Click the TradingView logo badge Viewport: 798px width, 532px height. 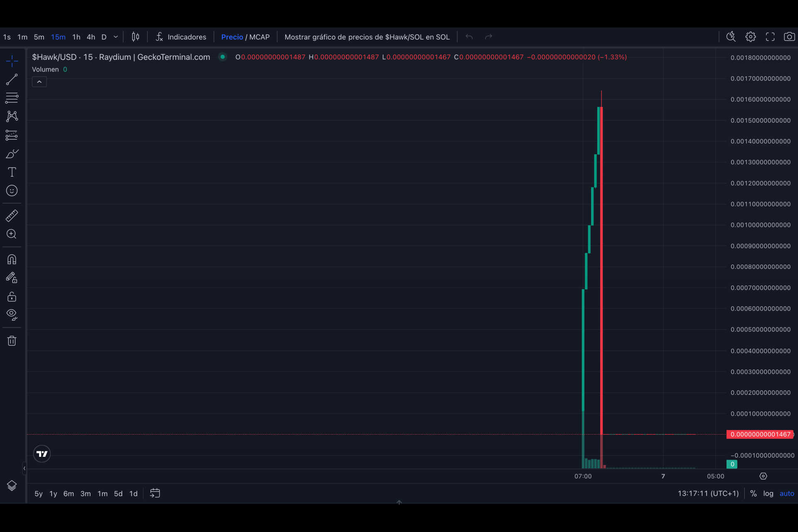click(42, 454)
